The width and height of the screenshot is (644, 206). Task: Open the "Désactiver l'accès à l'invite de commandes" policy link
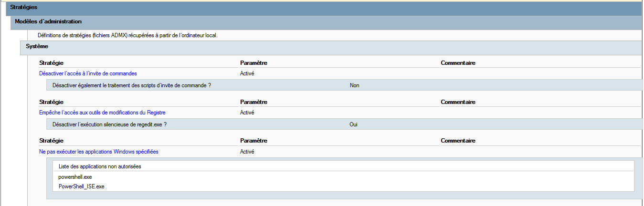[88, 73]
